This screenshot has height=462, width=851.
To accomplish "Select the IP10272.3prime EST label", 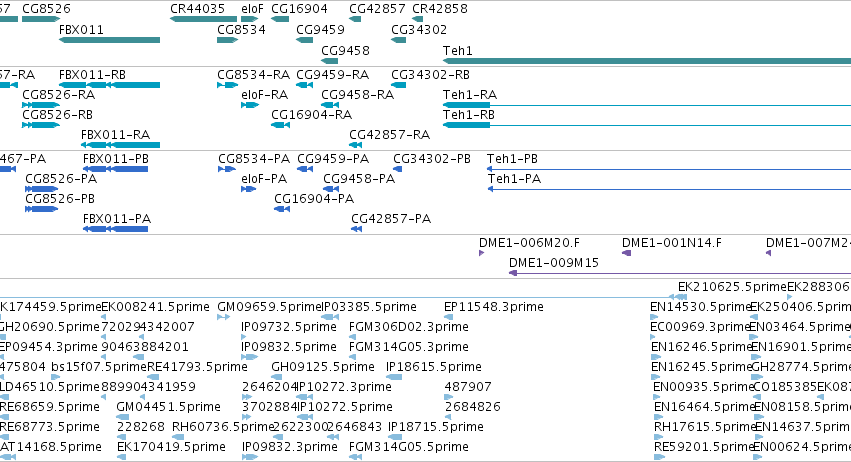I will [x=345, y=388].
